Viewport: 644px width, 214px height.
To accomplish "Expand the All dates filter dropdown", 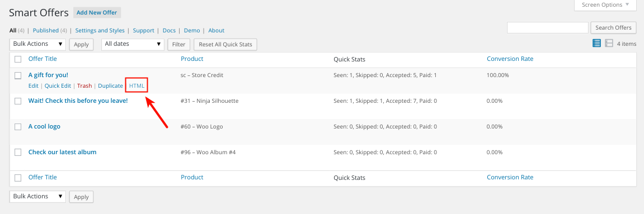I will 133,44.
